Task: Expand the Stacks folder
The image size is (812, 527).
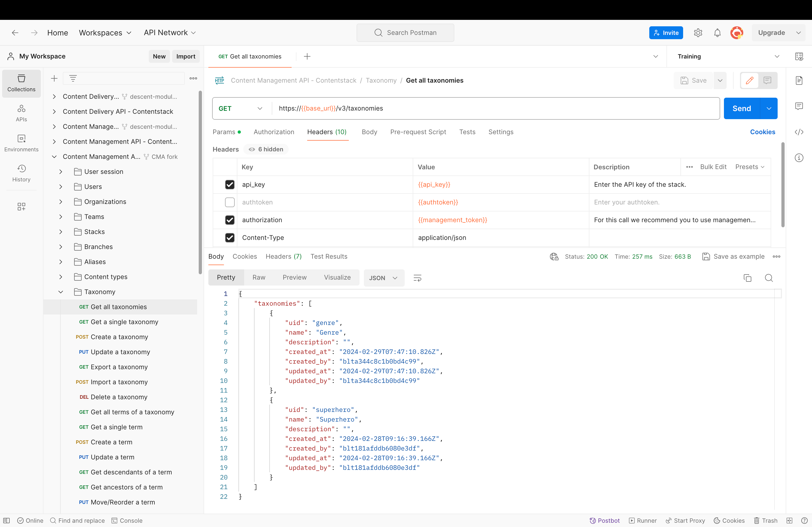Action: click(x=61, y=232)
